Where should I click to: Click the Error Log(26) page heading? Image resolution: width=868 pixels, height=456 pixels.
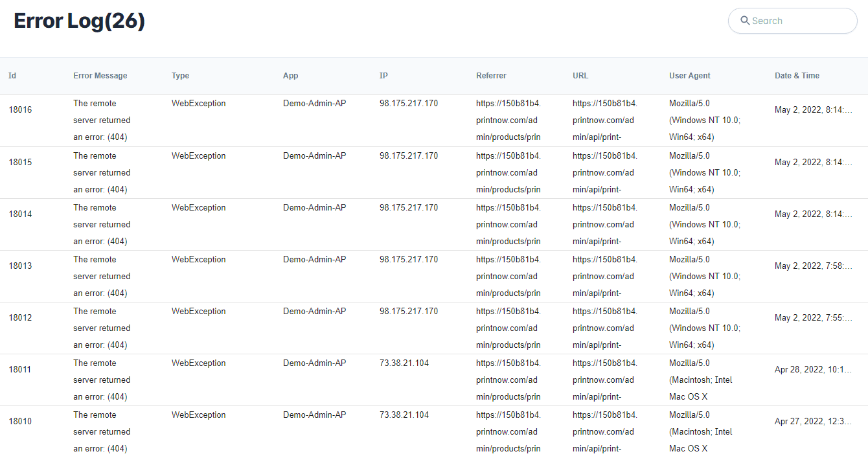[x=79, y=21]
